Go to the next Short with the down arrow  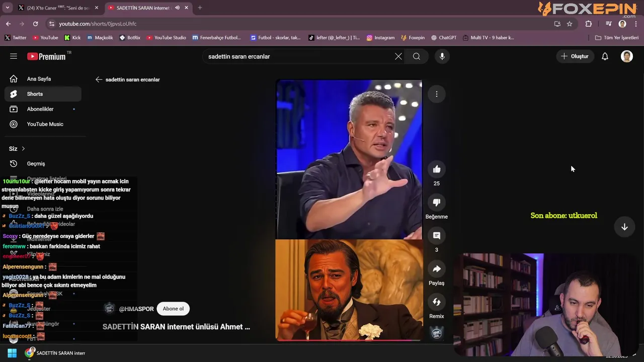pyautogui.click(x=624, y=227)
